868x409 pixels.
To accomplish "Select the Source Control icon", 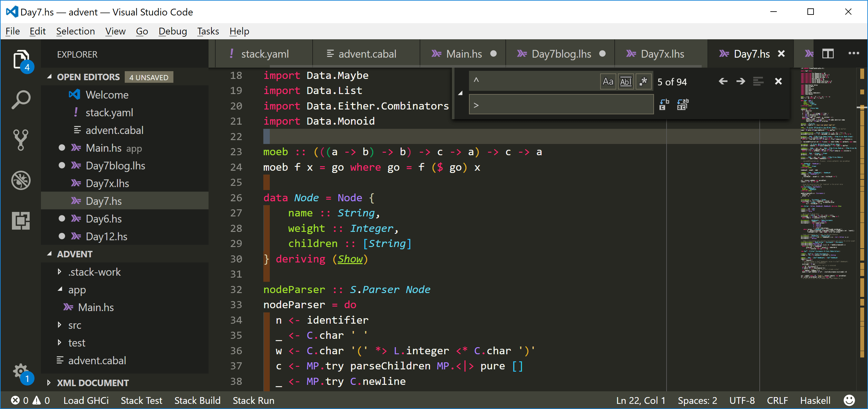I will (x=21, y=139).
